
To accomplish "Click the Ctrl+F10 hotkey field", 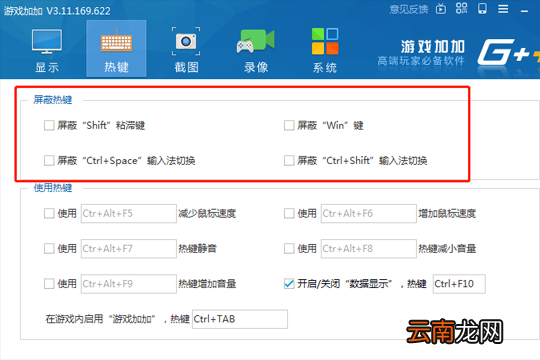I will (459, 284).
